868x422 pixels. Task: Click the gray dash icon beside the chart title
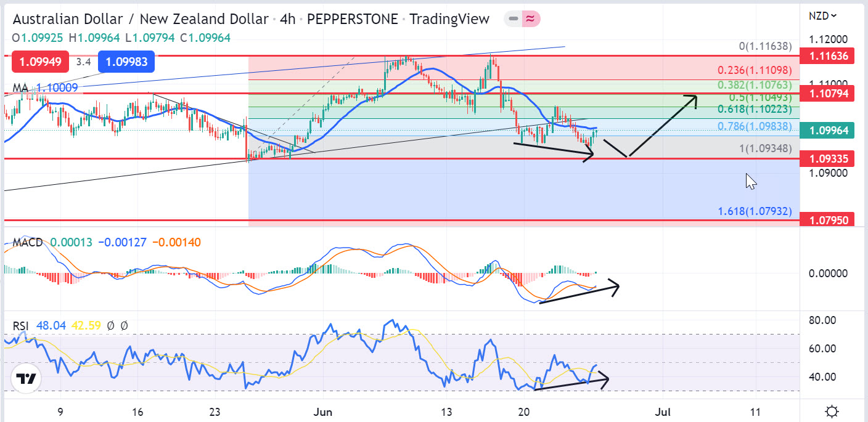(512, 19)
